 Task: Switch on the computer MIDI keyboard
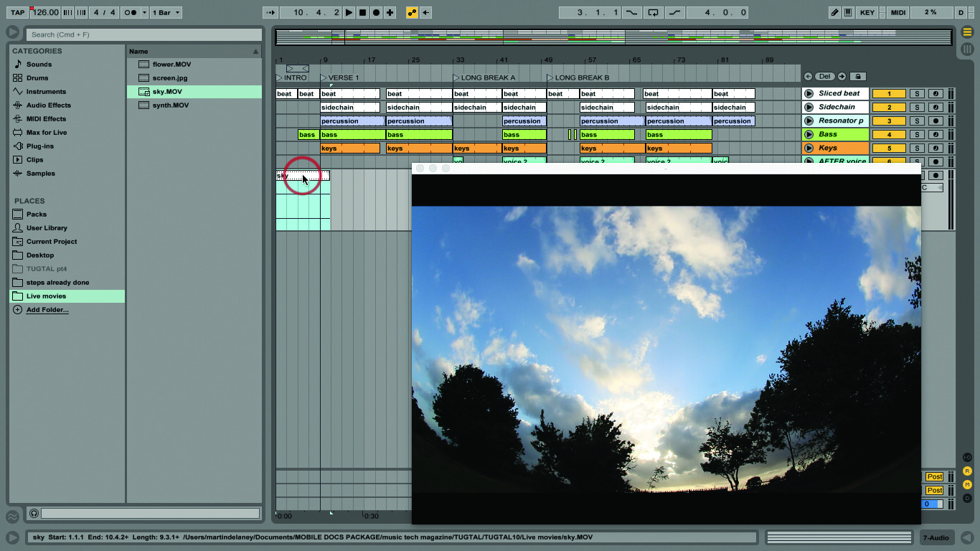[x=848, y=12]
